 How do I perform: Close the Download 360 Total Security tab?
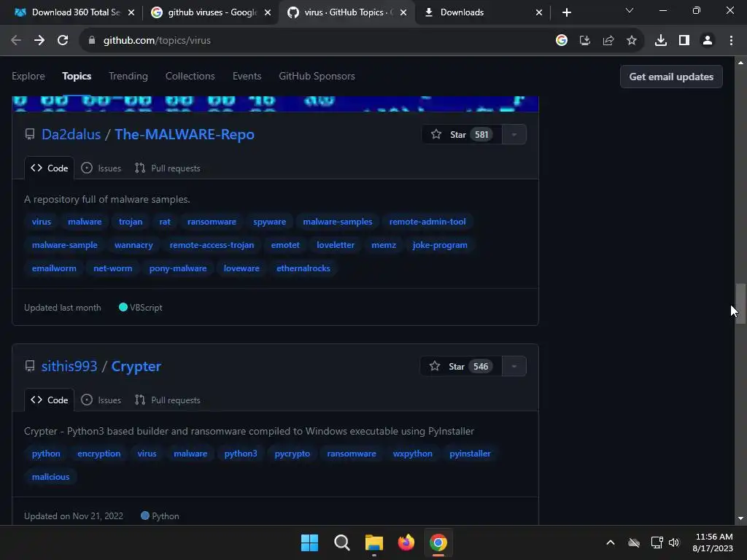131,12
